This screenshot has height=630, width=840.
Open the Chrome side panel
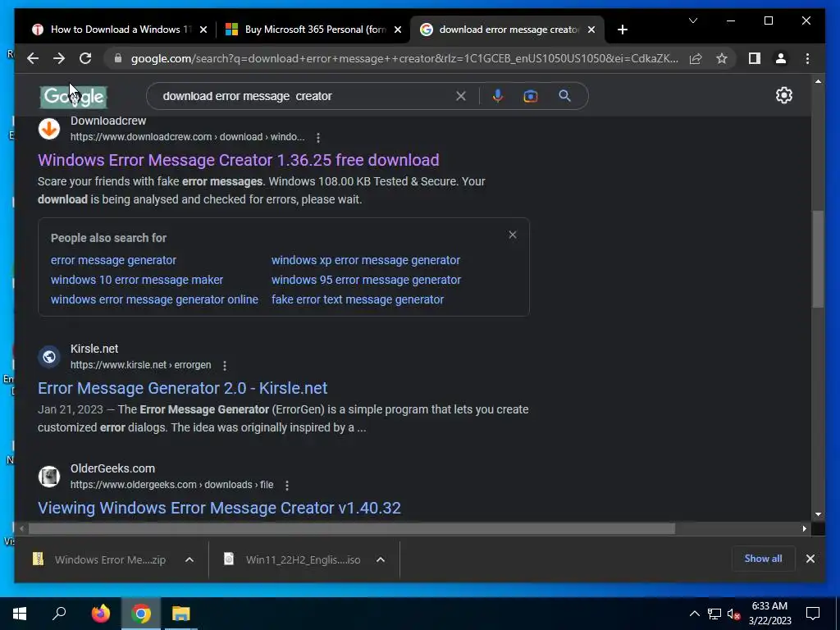[755, 58]
